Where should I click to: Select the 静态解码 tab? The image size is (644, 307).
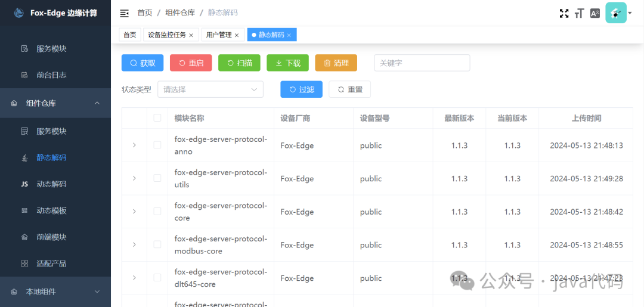(x=271, y=35)
